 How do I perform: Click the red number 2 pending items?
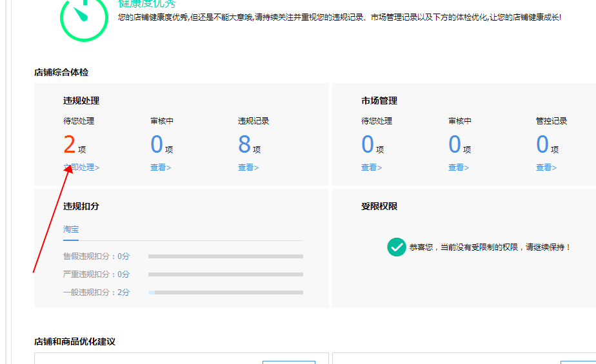(x=70, y=145)
